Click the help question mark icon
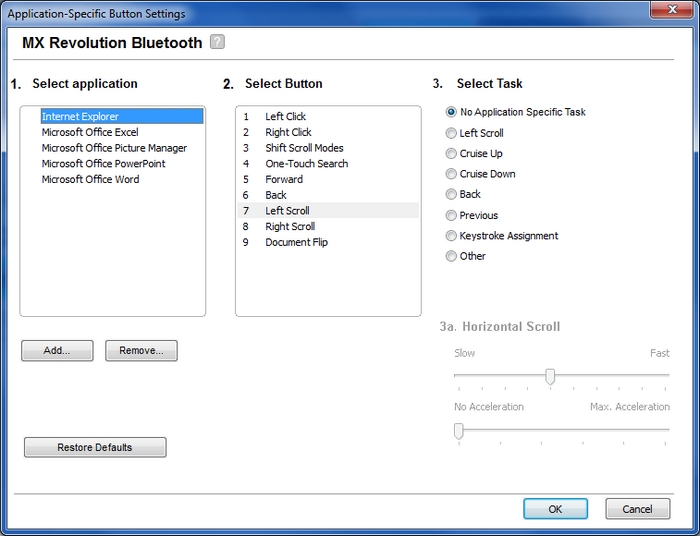 pos(217,42)
